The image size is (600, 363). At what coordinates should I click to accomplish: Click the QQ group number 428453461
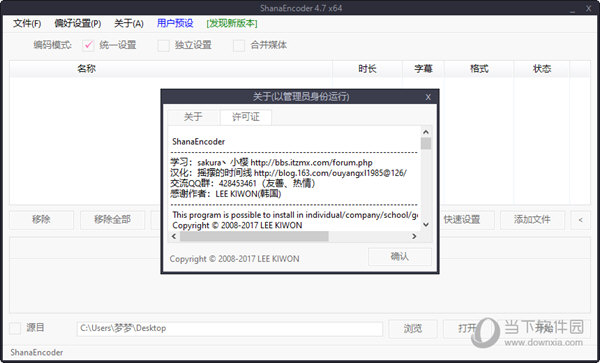click(x=238, y=184)
